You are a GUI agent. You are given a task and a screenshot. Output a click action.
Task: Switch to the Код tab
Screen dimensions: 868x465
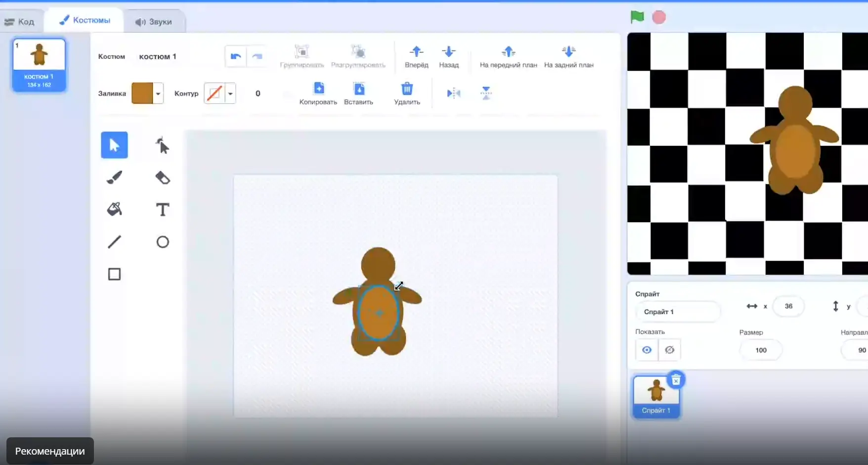[x=20, y=22]
